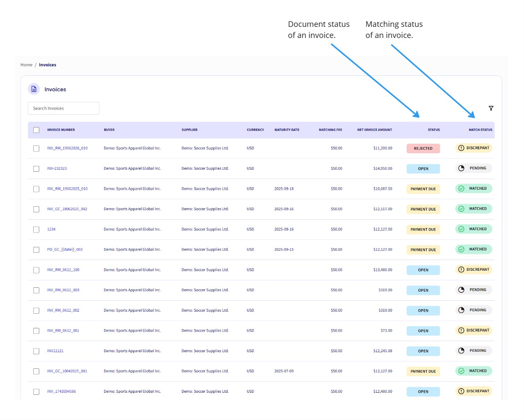The width and height of the screenshot is (524, 420).
Task: Click the OPEN status badge for INV-232323
Action: tap(423, 168)
